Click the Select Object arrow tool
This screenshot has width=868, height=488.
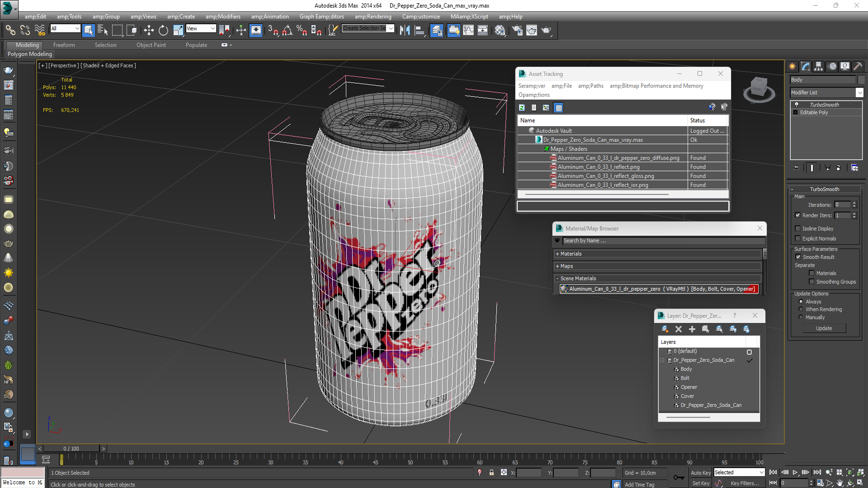88,30
